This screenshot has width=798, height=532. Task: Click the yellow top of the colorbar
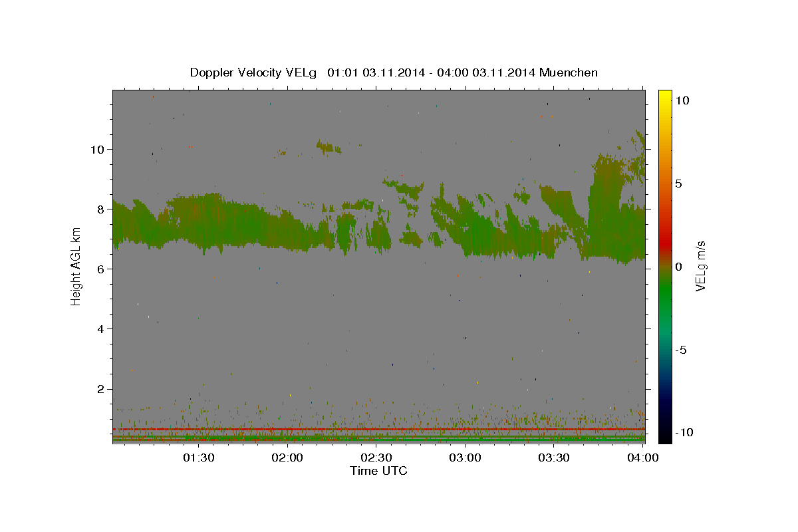665,96
